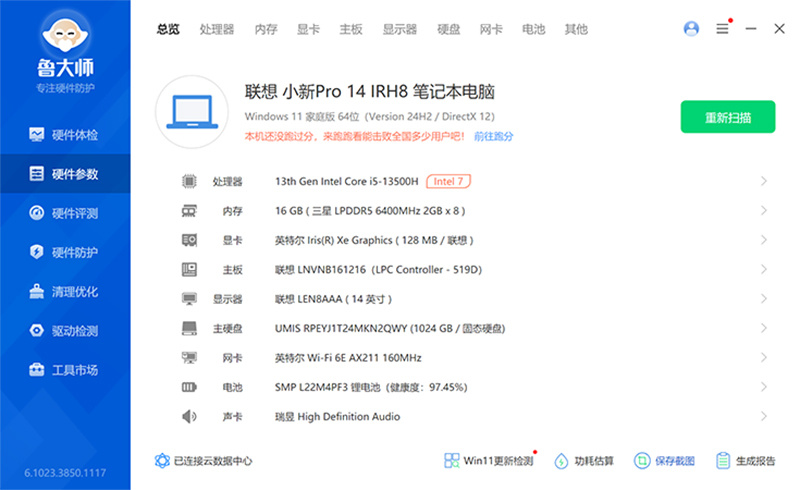Click 已连接云数据中心 status
This screenshot has height=490, width=800.
[x=203, y=461]
